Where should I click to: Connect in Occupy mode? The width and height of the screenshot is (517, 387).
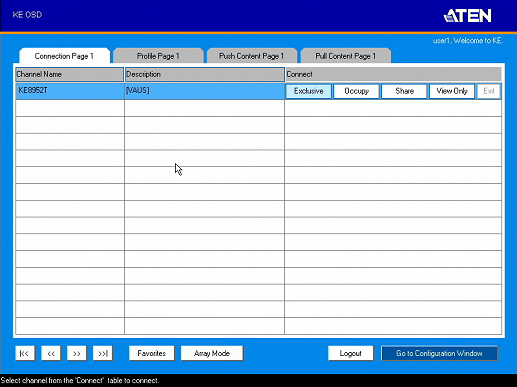coord(356,91)
